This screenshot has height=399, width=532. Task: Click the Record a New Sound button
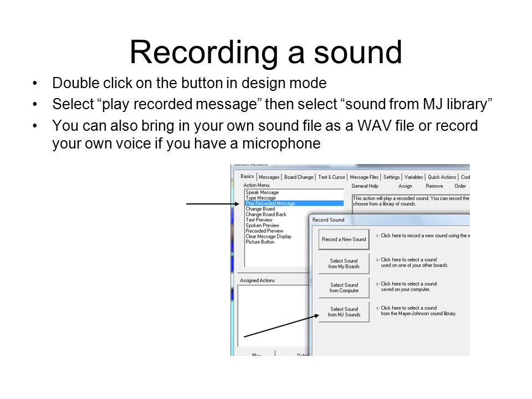point(344,239)
